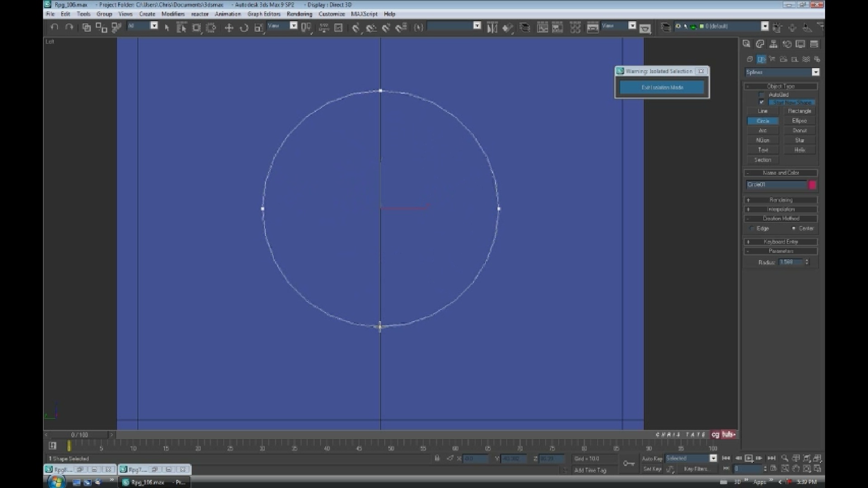Uncheck the Start New Shape checkbox

[x=762, y=103]
